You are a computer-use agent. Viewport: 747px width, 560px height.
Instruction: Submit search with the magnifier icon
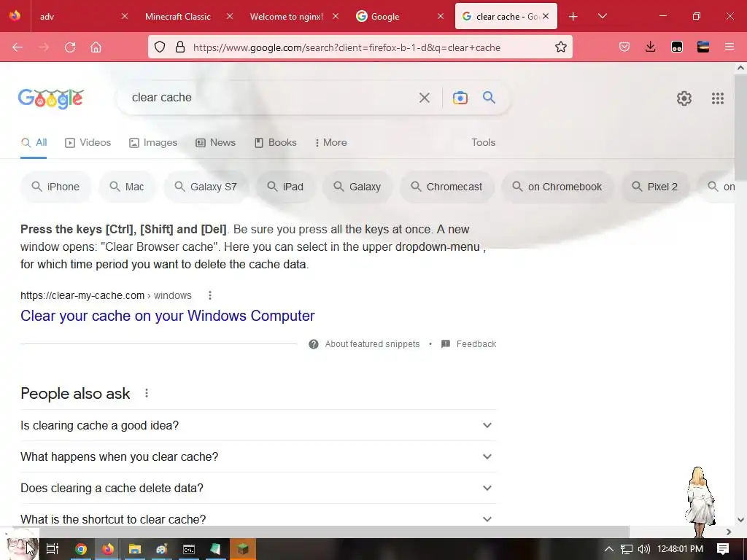click(489, 98)
